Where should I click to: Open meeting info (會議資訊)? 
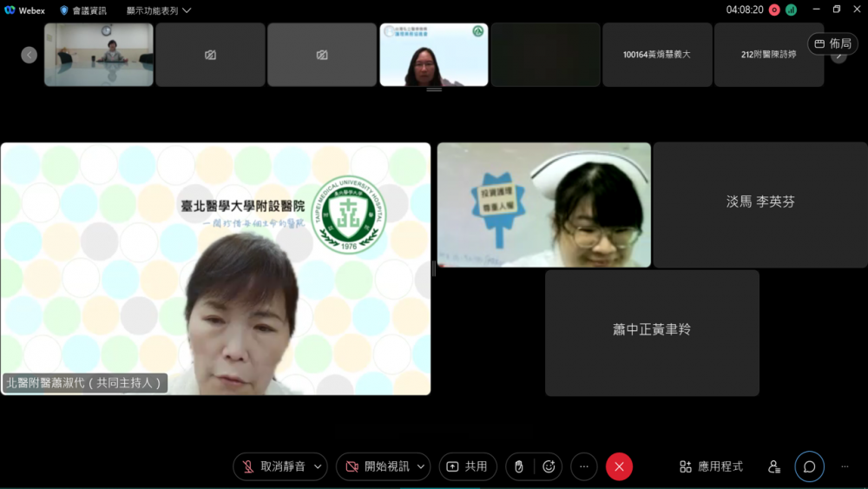83,10
